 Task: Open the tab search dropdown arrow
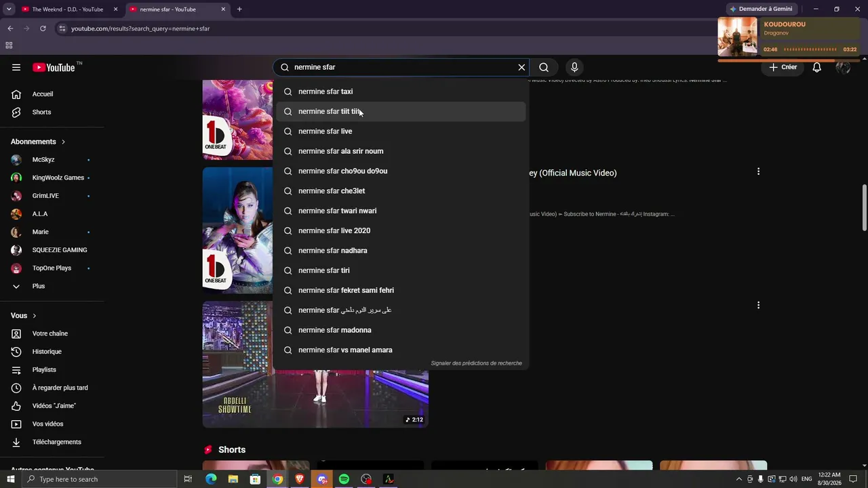pos(9,9)
